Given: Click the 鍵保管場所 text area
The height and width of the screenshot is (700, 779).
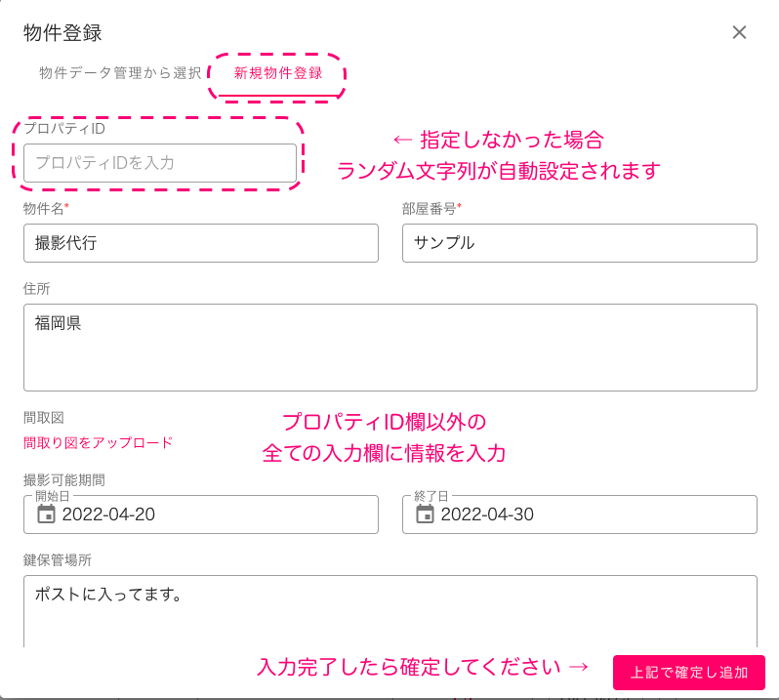Looking at the screenshot, I should point(390,611).
